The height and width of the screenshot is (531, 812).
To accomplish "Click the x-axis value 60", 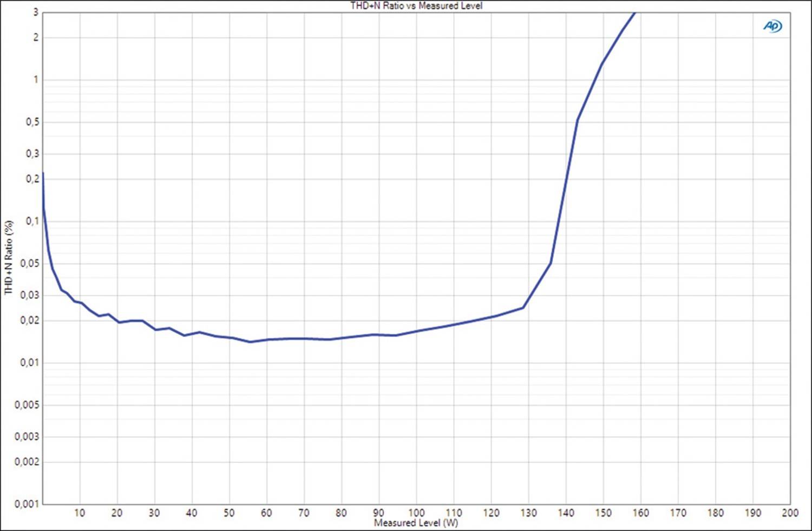I will click(x=266, y=513).
